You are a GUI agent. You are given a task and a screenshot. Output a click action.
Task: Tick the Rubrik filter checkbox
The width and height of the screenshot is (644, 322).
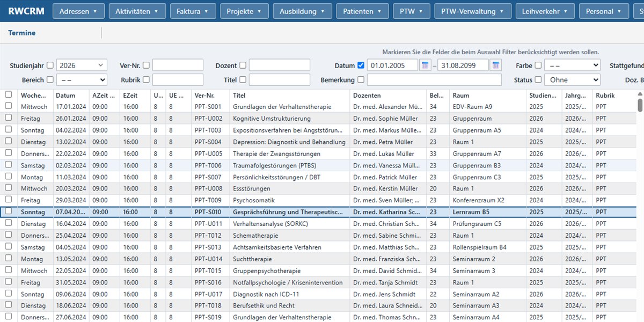[146, 79]
